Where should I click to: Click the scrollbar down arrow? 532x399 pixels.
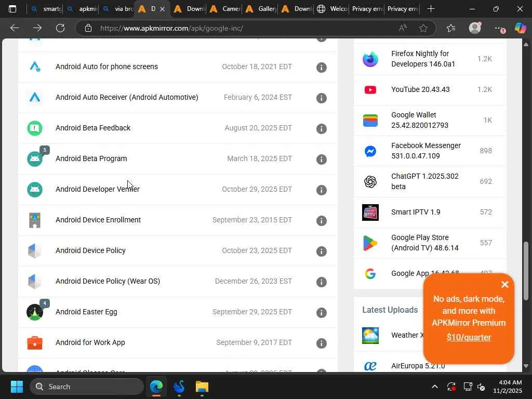(526, 366)
